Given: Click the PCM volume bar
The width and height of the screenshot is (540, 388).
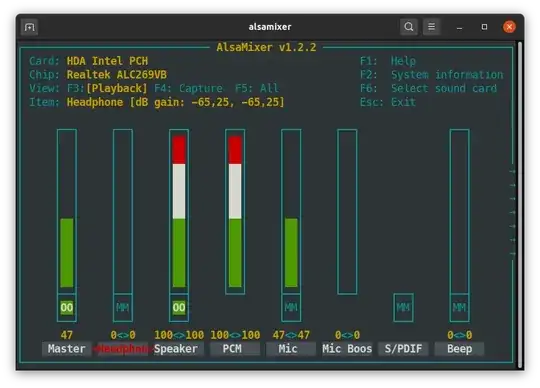Looking at the screenshot, I should pos(235,211).
